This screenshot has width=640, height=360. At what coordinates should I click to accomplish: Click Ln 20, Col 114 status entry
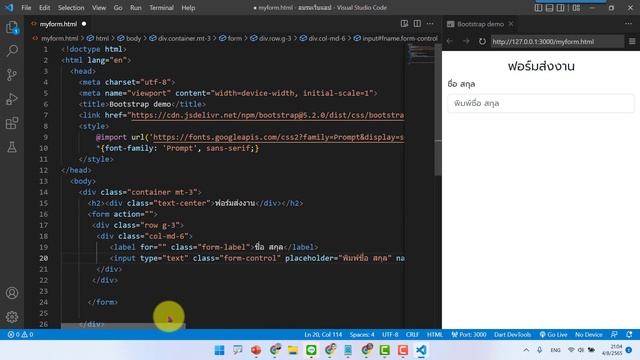point(323,335)
